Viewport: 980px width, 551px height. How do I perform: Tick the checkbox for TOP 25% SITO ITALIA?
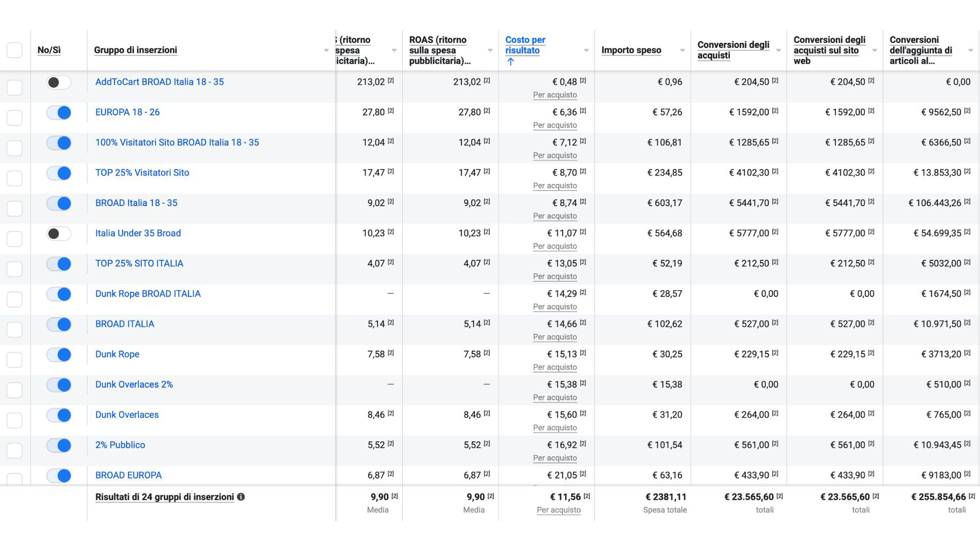coord(14,269)
